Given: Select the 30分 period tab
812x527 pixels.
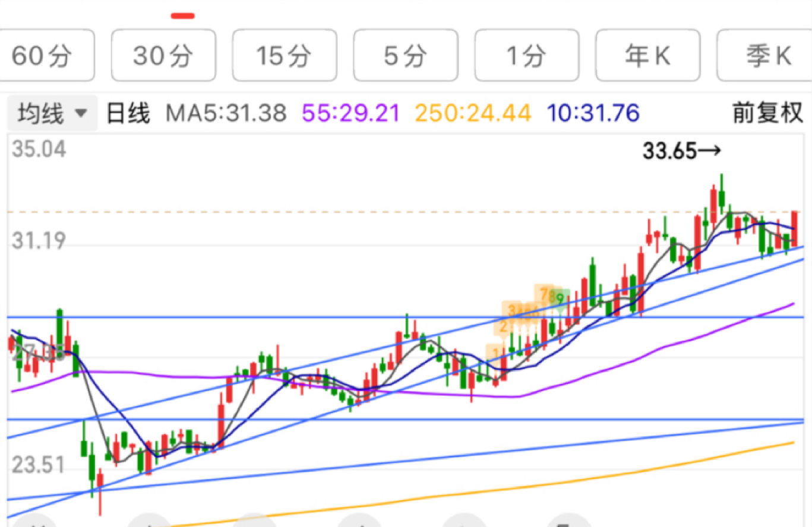Looking at the screenshot, I should click(x=164, y=55).
